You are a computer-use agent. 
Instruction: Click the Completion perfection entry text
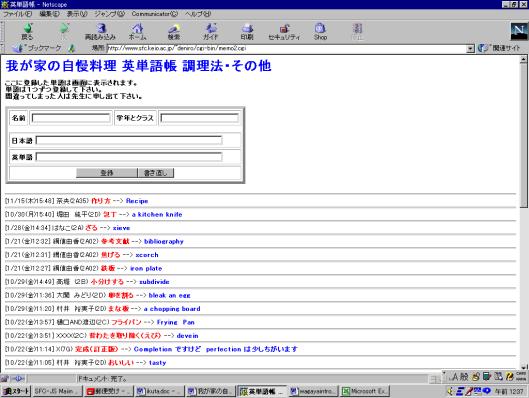pyautogui.click(x=216, y=349)
